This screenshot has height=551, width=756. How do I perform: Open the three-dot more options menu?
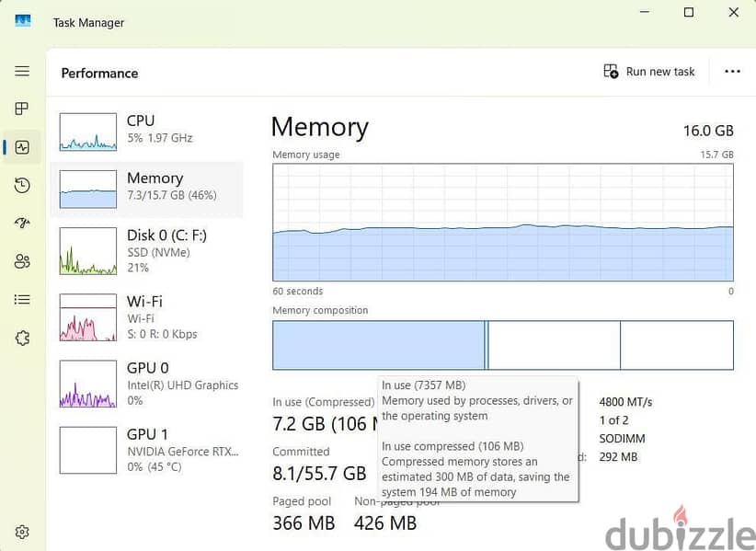tap(732, 72)
